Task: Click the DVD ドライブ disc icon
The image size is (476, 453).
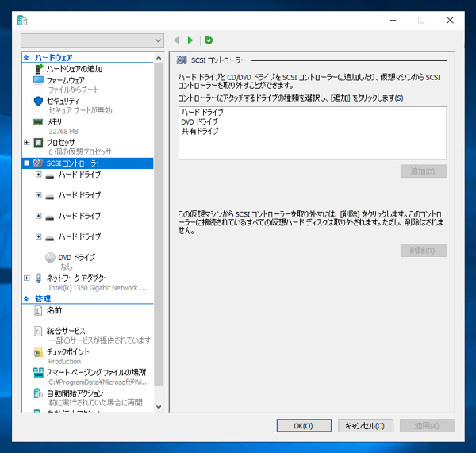Action: (x=50, y=258)
